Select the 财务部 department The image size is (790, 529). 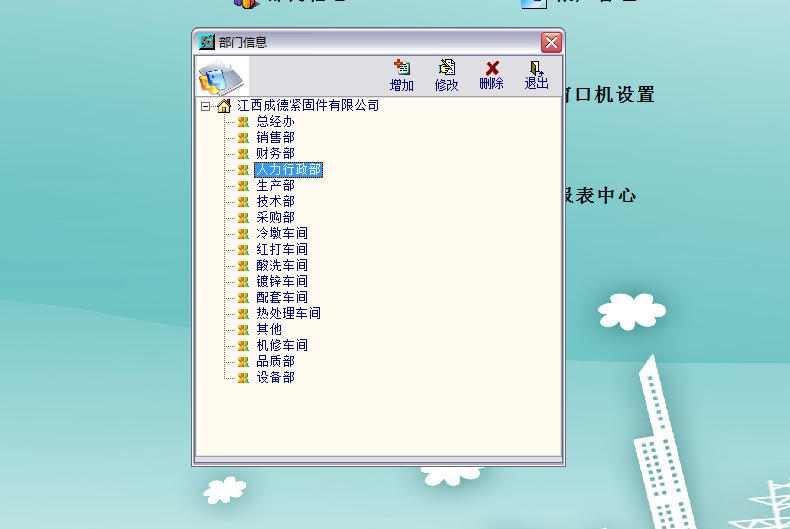pos(275,154)
